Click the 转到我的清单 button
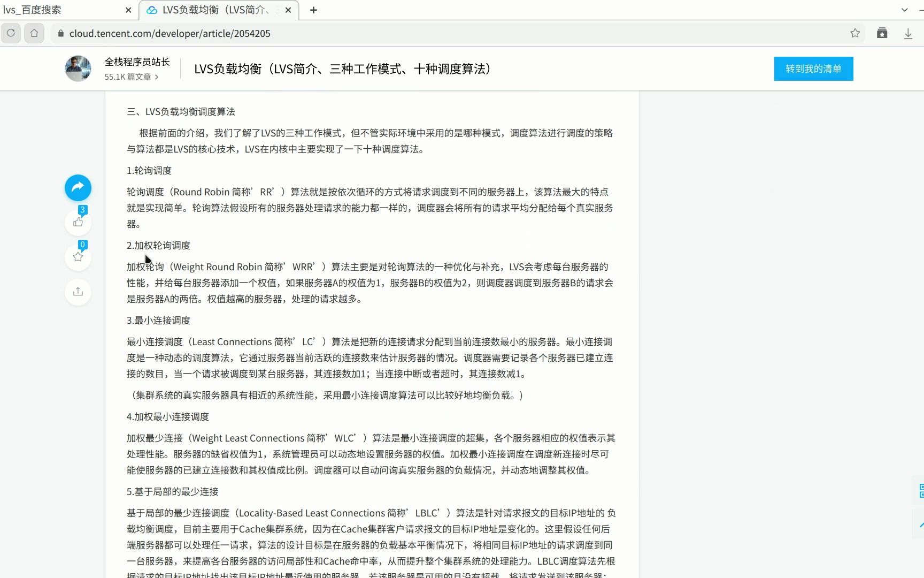This screenshot has height=578, width=924. (813, 69)
